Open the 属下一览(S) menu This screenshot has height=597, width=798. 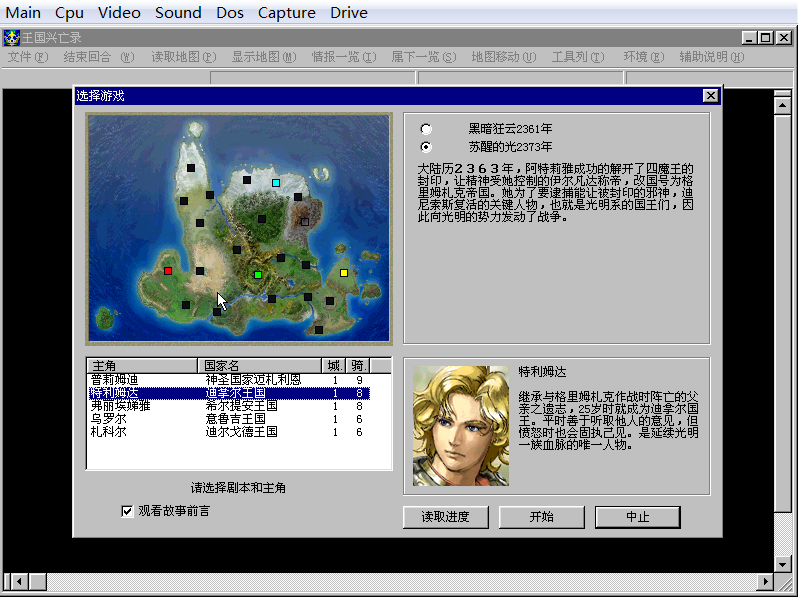click(x=423, y=57)
